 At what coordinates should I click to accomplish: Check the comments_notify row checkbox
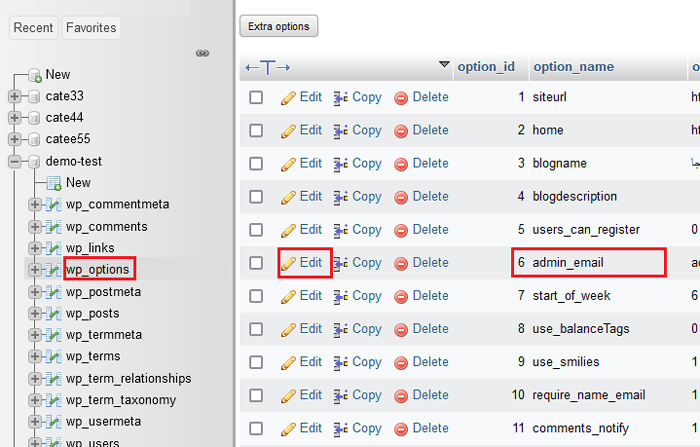click(256, 428)
